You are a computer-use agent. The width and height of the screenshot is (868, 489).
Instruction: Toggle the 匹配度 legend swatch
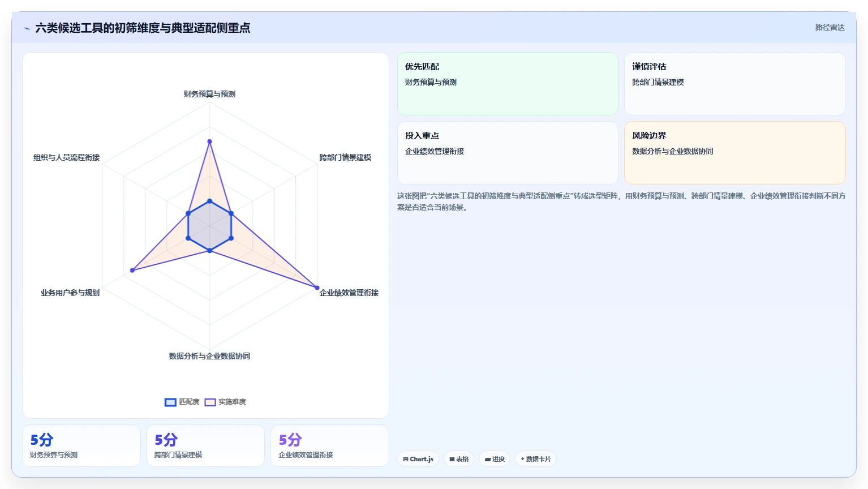pyautogui.click(x=170, y=402)
